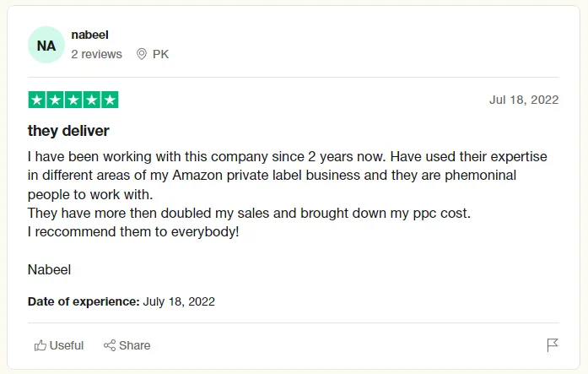Click the "Date of experience" line
Viewport: 588px width, 374px height.
pyautogui.click(x=121, y=301)
